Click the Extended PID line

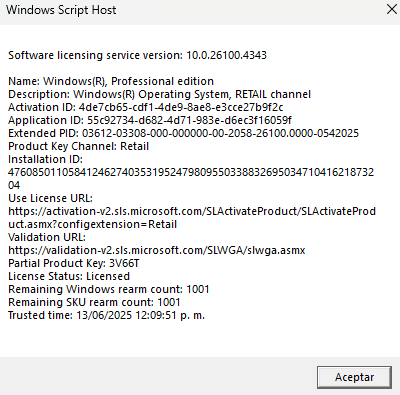[x=183, y=133]
